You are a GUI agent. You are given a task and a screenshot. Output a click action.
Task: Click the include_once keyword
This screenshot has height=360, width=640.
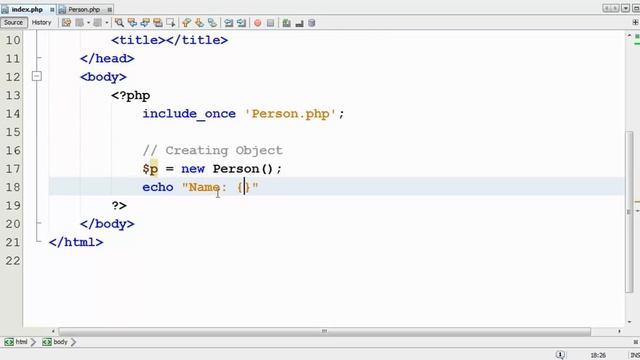pos(189,113)
